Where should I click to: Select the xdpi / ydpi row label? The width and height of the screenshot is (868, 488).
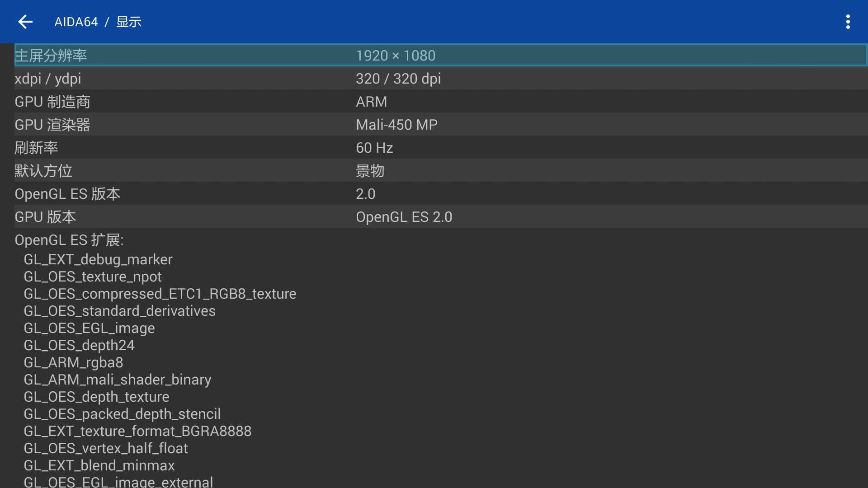48,79
